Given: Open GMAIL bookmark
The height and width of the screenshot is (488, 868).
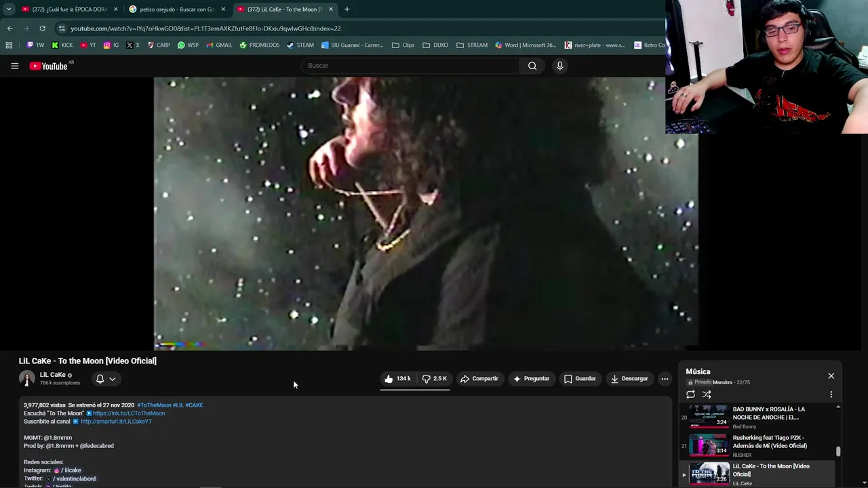Looking at the screenshot, I should 218,45.
